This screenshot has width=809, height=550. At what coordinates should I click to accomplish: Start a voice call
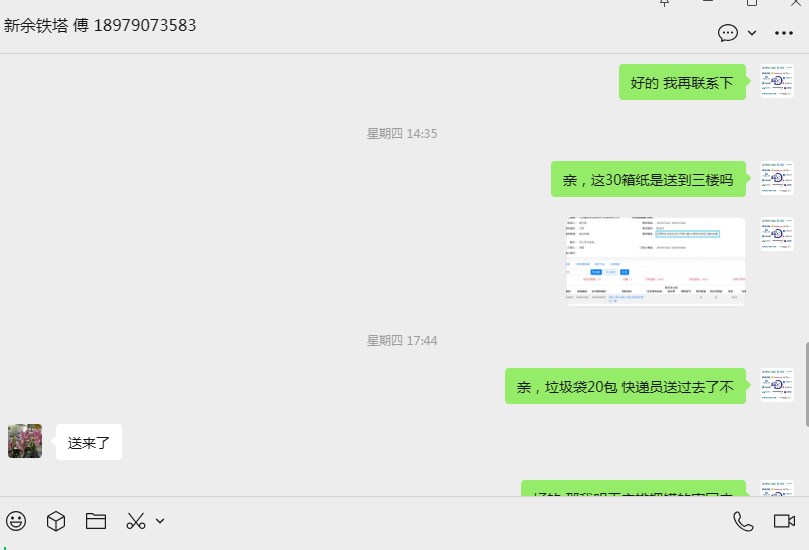743,521
